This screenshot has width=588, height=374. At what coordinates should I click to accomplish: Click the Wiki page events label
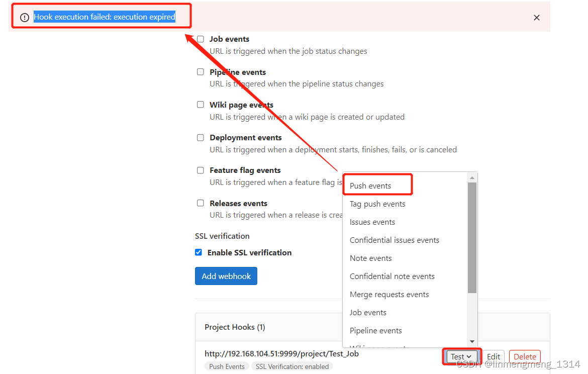click(242, 105)
